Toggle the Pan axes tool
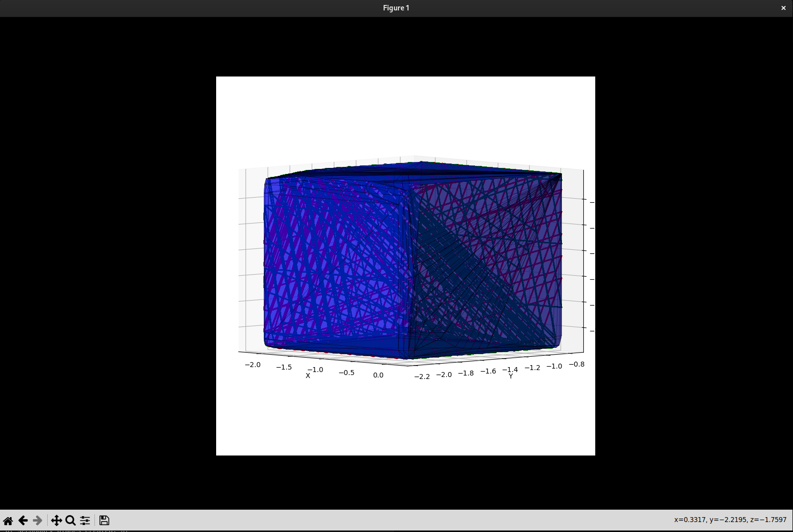This screenshot has height=532, width=793. click(56, 521)
